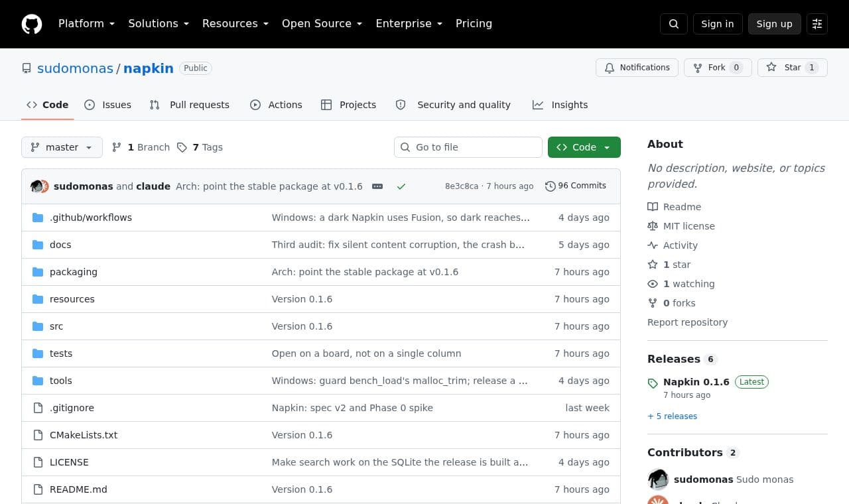Click the Report repository link
Screen dimensions: 849x504
tap(687, 322)
